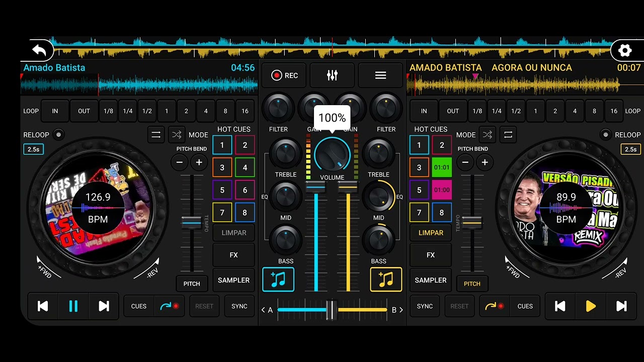
Task: Pause the left deck
Action: pyautogui.click(x=73, y=306)
